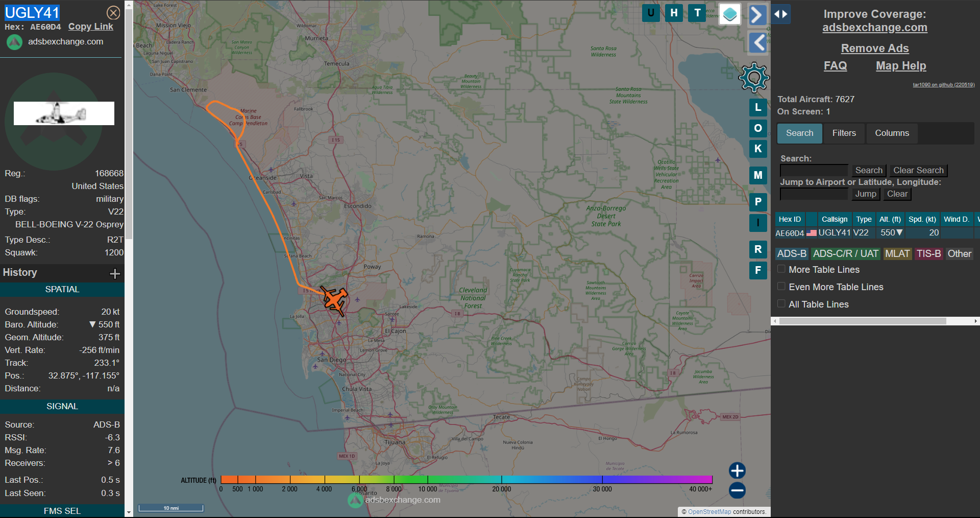Click the K map button
This screenshot has width=980, height=518.
(758, 149)
